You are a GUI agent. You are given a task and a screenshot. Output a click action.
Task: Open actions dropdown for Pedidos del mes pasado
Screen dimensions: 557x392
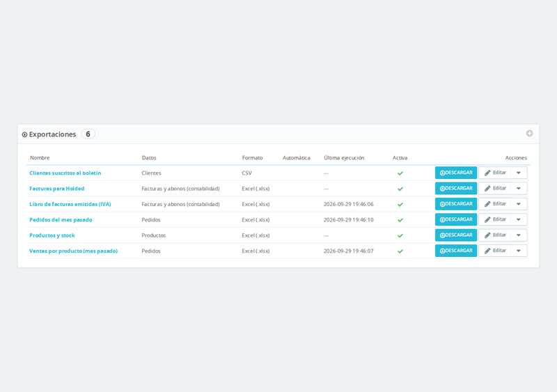[519, 219]
